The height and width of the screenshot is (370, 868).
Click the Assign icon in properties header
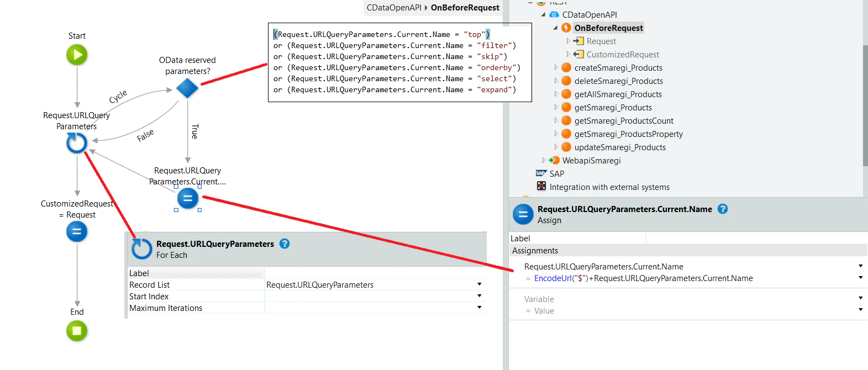click(x=523, y=214)
